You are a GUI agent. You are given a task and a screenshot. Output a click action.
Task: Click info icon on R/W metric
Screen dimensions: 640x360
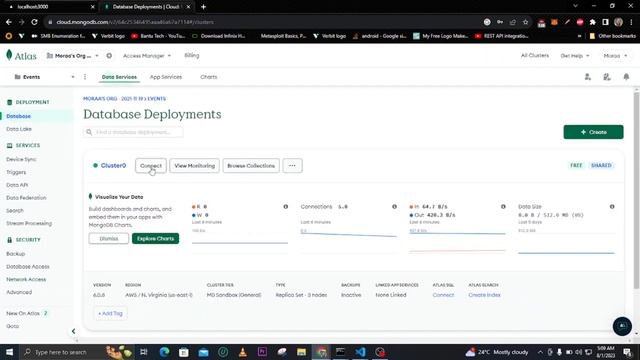(x=286, y=207)
